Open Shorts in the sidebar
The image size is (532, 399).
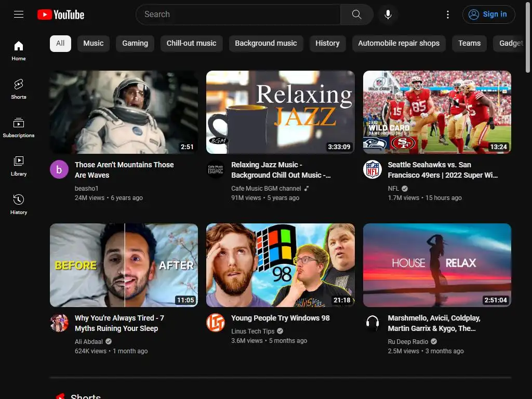click(19, 89)
